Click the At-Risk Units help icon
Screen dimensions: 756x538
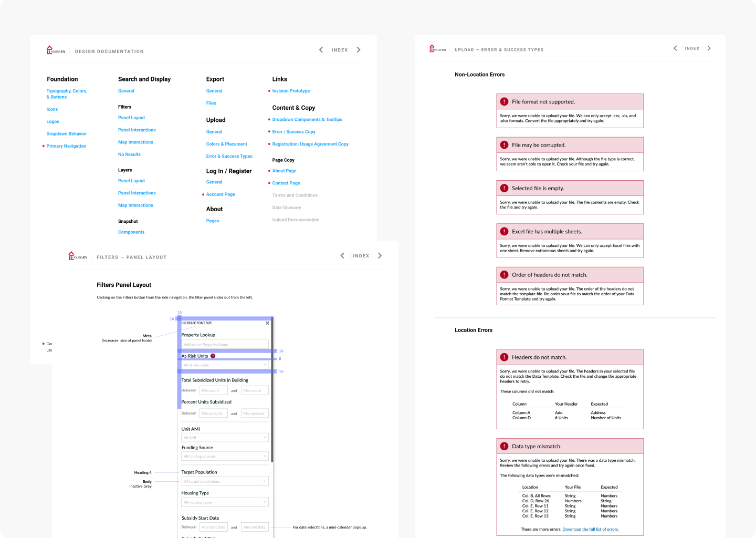coord(213,356)
